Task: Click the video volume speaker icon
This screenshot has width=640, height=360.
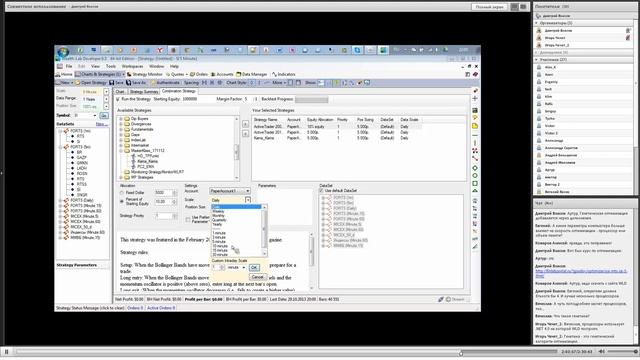Action: coord(601,351)
